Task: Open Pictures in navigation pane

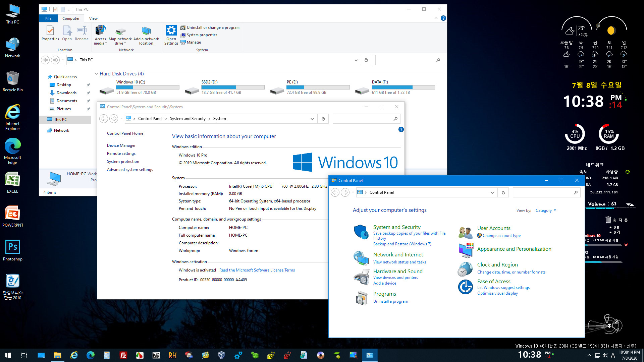Action: tap(64, 109)
